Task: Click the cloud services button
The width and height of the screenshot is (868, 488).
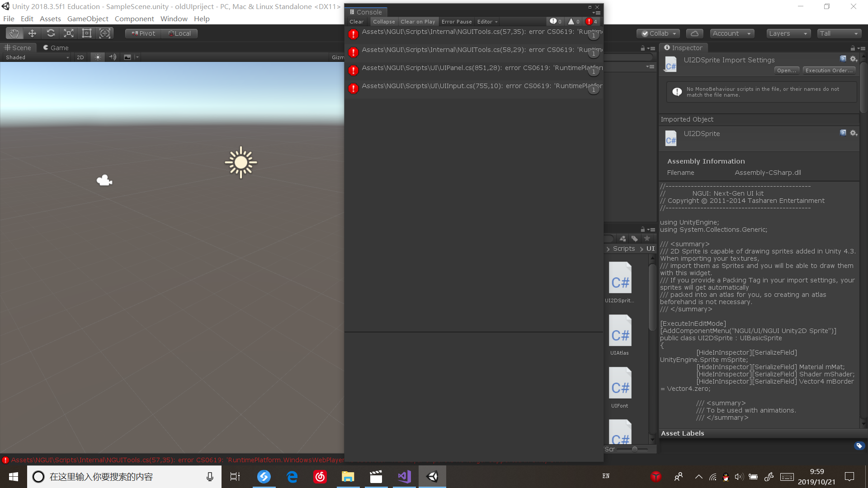Action: [695, 33]
